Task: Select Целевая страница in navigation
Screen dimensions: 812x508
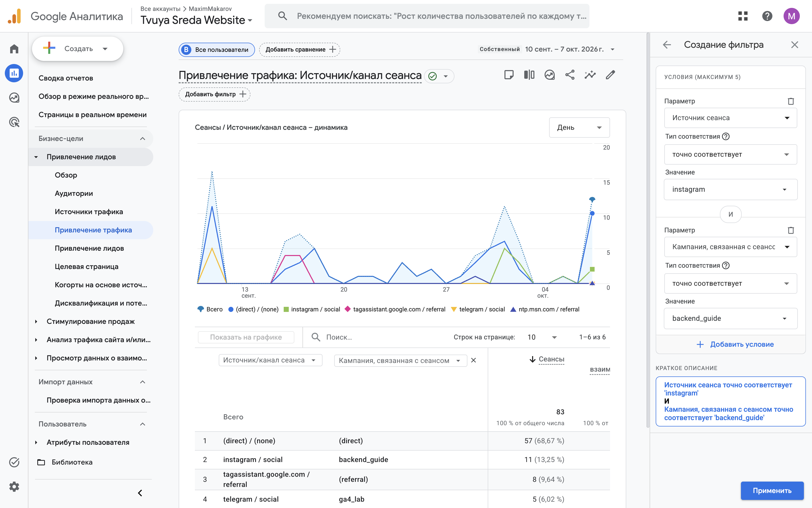Action: click(x=87, y=266)
